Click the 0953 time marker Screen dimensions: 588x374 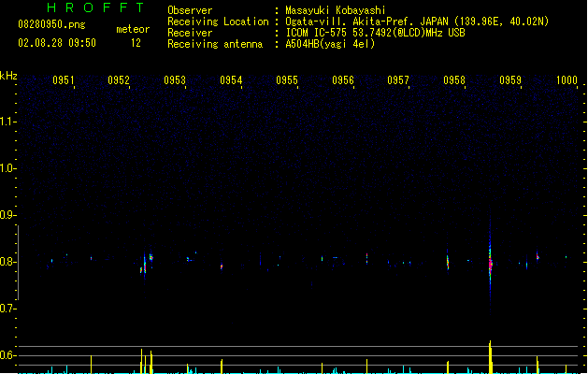pos(175,80)
